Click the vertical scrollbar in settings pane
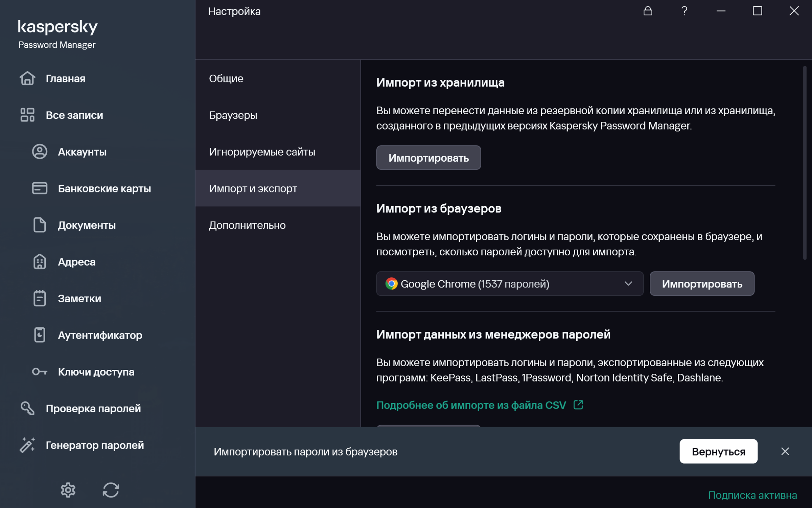The image size is (812, 508). [x=805, y=162]
